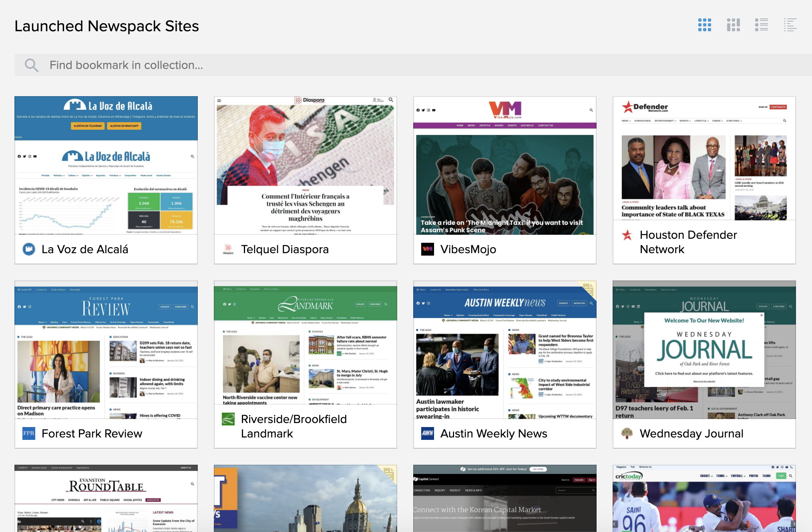Viewport: 812px width, 532px height.
Task: Click the search magnifier icon
Action: click(32, 65)
